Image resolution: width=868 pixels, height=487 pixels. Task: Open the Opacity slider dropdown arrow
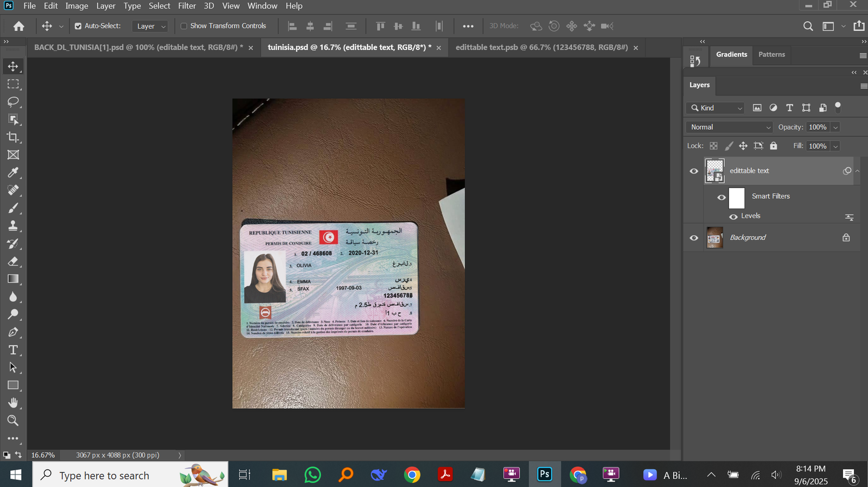tap(835, 127)
